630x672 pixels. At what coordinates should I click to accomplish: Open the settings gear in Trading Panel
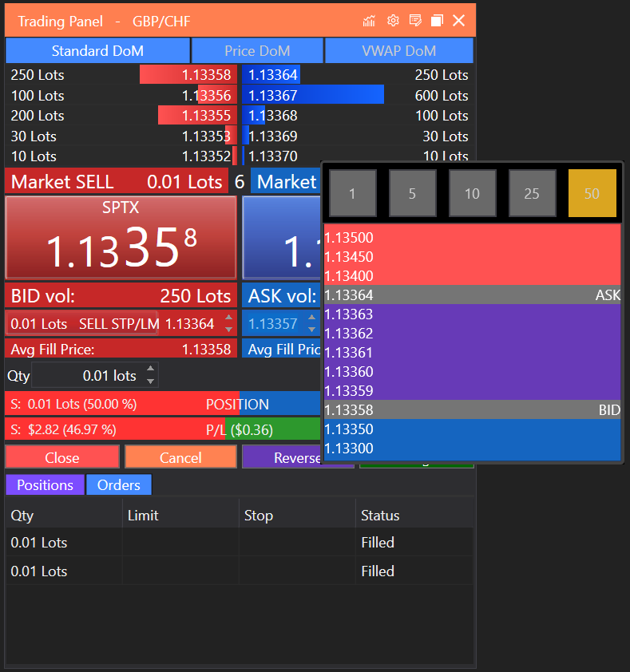tap(393, 21)
